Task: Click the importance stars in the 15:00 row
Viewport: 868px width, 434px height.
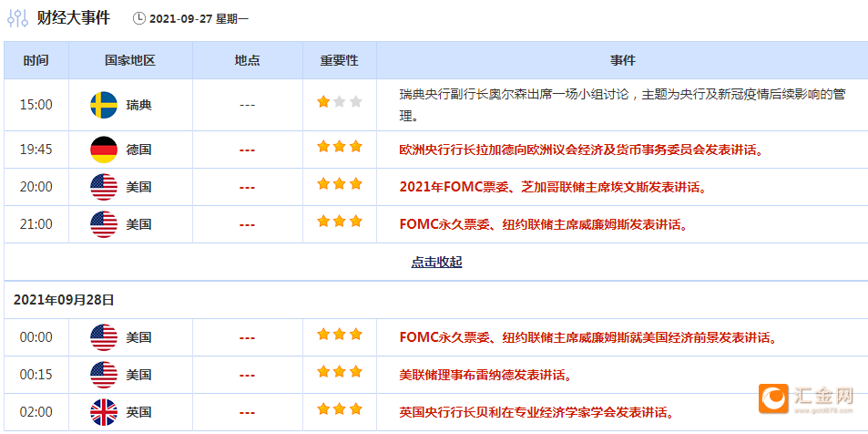Action: pyautogui.click(x=340, y=102)
